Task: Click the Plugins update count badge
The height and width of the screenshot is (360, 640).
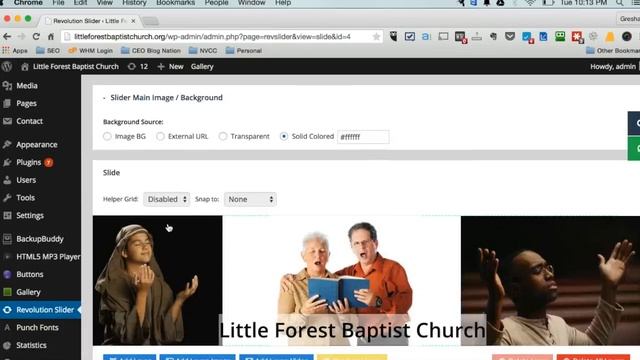Action: 49,162
